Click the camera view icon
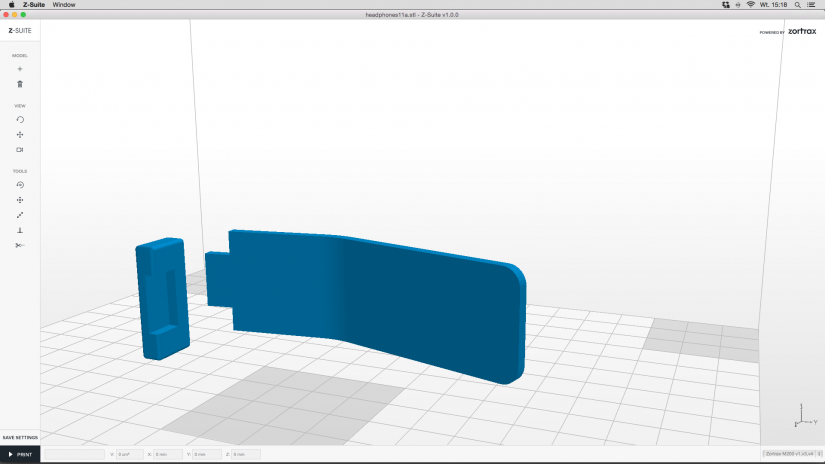Screen dimensions: 825x464 click(x=20, y=150)
